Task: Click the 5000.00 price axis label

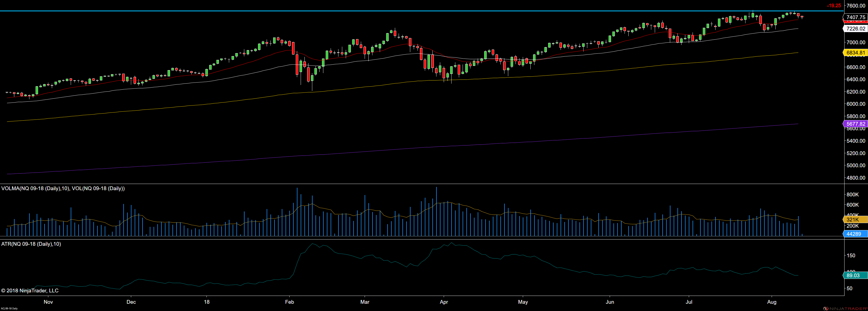Action: pyautogui.click(x=856, y=166)
